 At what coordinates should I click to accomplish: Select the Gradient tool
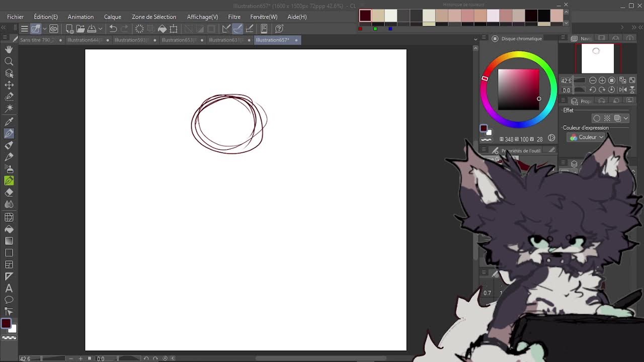click(9, 241)
